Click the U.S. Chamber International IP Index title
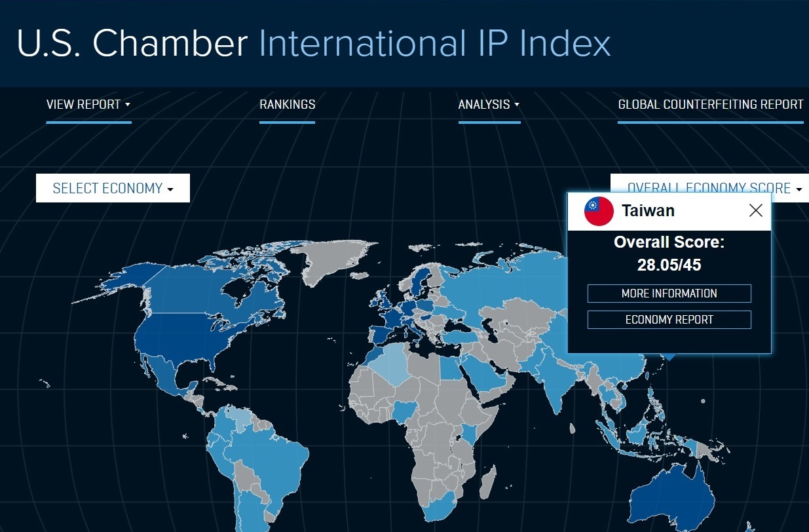The width and height of the screenshot is (809, 532). (x=314, y=43)
